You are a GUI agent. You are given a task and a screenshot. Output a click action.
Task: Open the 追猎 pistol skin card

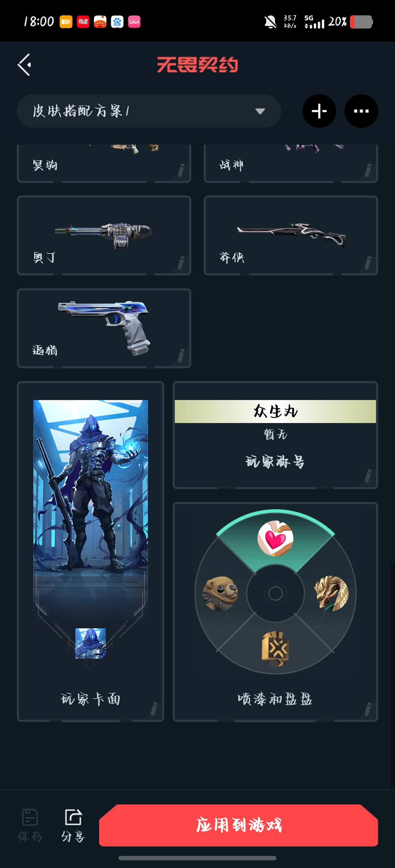[x=104, y=328]
